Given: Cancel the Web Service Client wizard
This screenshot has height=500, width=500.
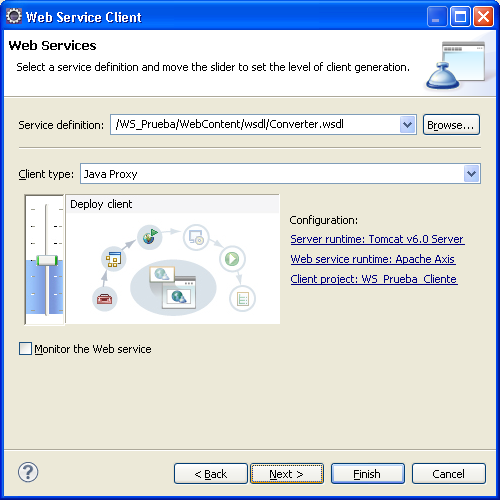Looking at the screenshot, I should click(449, 474).
